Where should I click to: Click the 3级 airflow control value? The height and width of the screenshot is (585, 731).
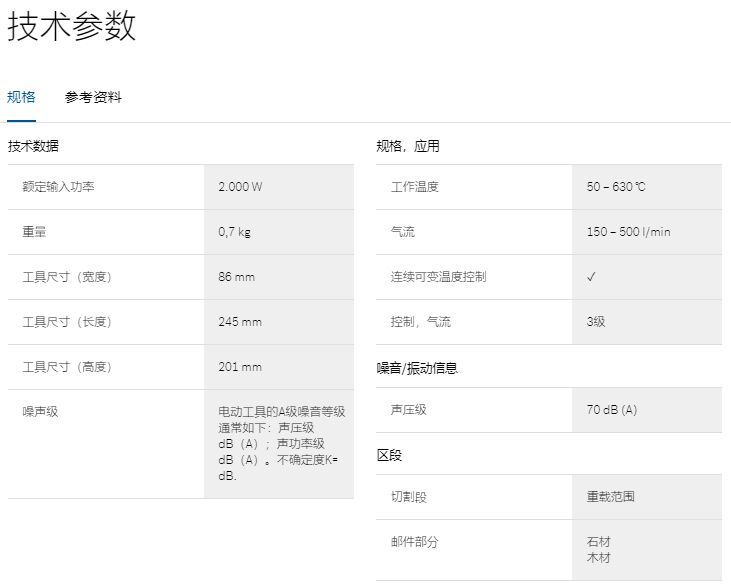pos(596,322)
